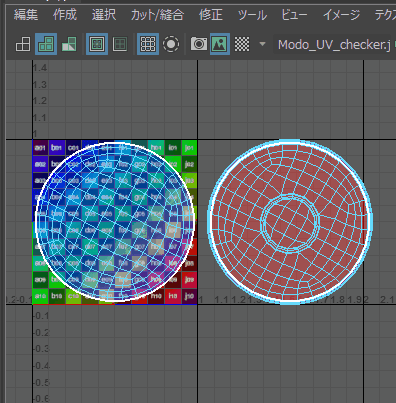Screen dimensions: 396x403
Task: Click the wireframe UV display icon
Action: [23, 44]
